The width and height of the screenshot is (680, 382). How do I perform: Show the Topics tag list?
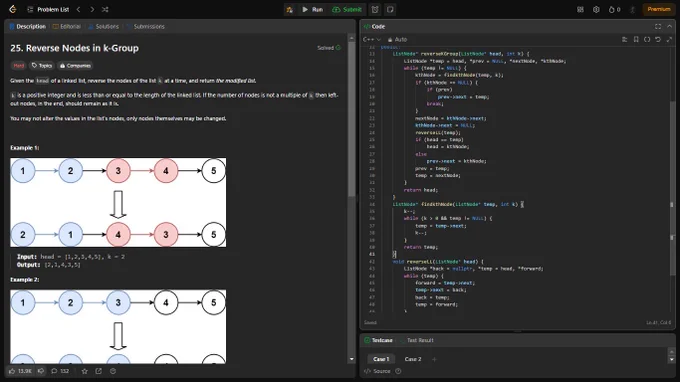pyautogui.click(x=42, y=66)
